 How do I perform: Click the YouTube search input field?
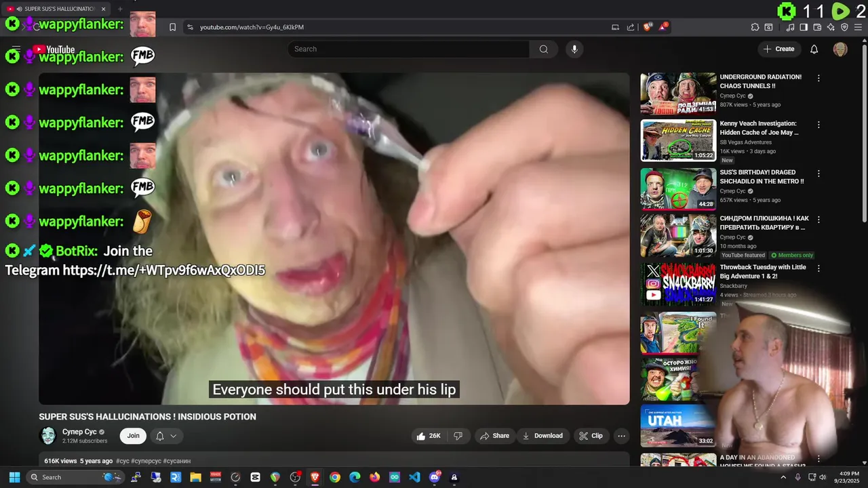[x=409, y=49]
